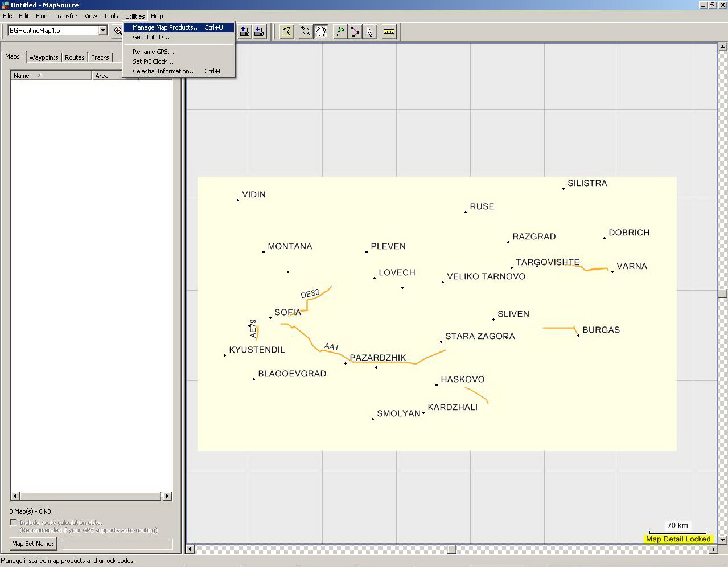Click the map's vertical scrollbar thumb
The image size is (728, 567).
tap(723, 293)
